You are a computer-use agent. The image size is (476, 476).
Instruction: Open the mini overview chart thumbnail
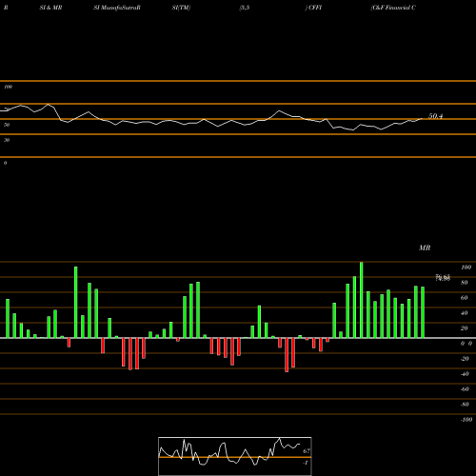[235, 456]
